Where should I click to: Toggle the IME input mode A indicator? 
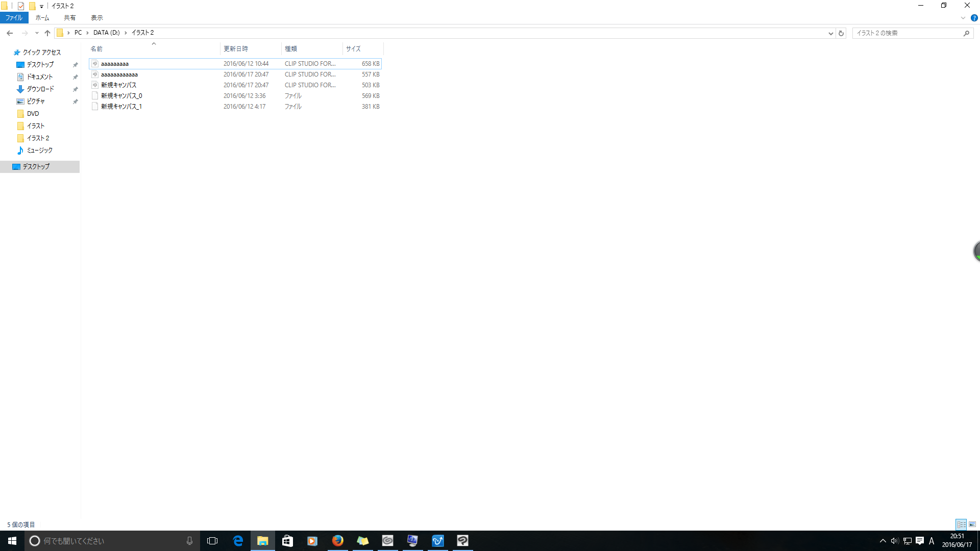(x=932, y=541)
